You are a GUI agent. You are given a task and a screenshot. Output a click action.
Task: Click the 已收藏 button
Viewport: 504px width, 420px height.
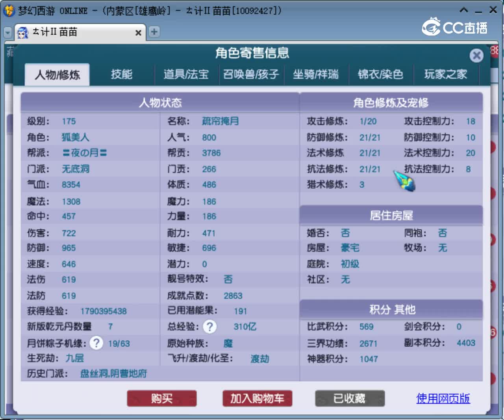pos(350,398)
